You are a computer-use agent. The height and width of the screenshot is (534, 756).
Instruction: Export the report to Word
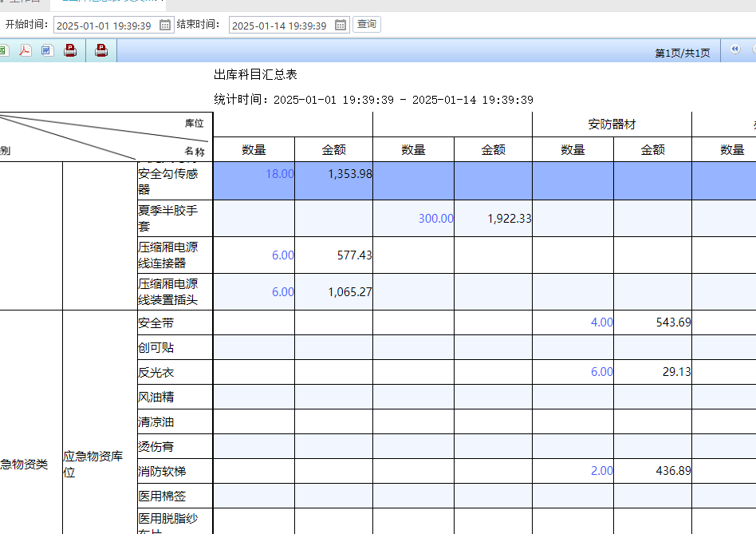coord(47,51)
